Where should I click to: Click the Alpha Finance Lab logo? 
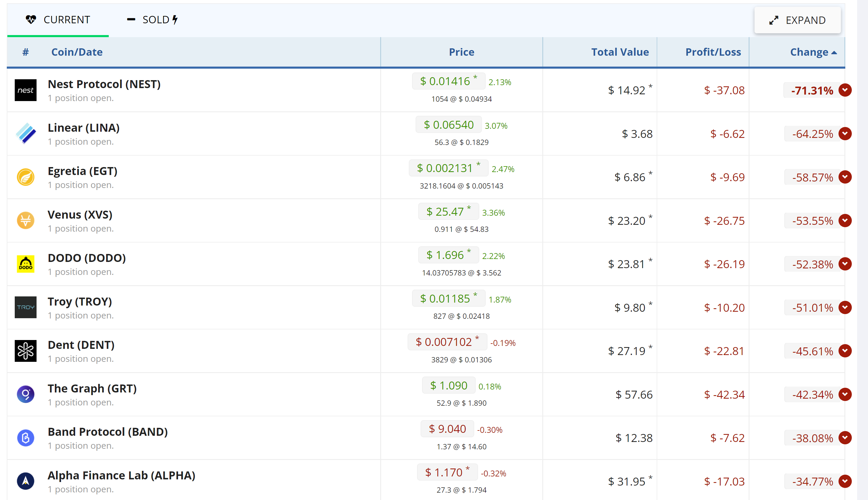coord(25,481)
